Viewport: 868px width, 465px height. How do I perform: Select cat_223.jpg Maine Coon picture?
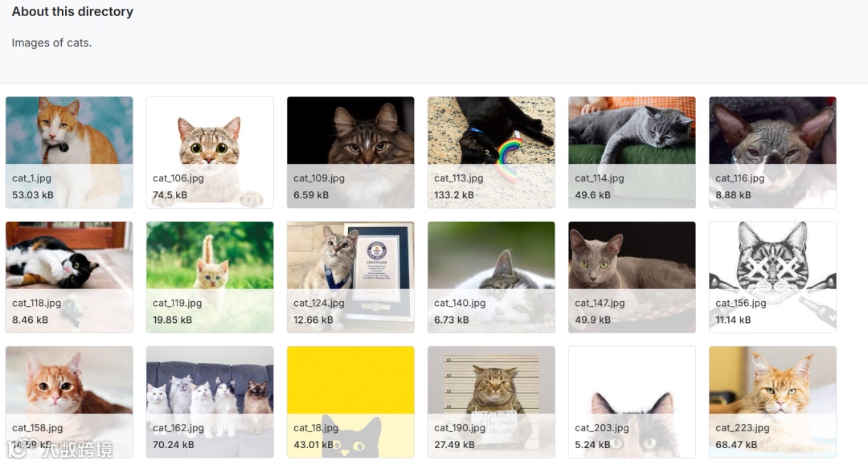click(x=772, y=402)
